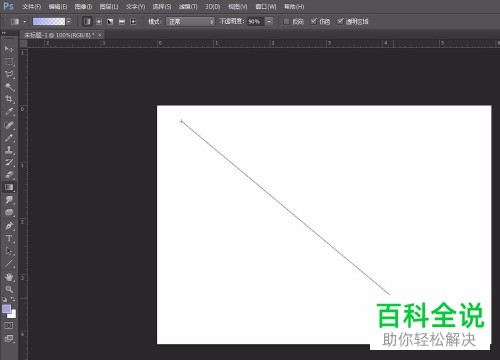
Task: Select the Zoom tool
Action: [9, 289]
